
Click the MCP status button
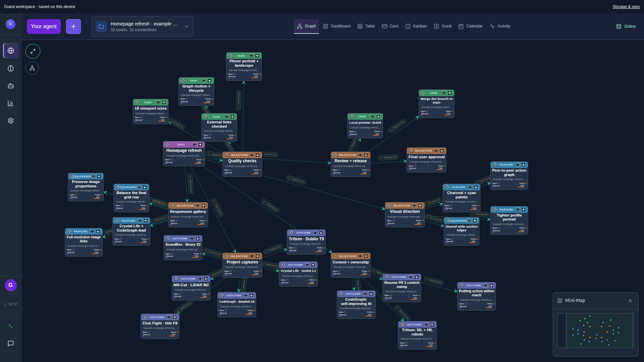tap(11, 304)
